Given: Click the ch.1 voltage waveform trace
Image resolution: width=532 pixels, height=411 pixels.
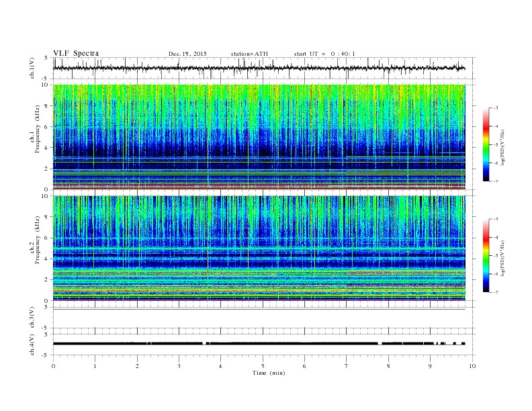Looking at the screenshot, I should (259, 68).
